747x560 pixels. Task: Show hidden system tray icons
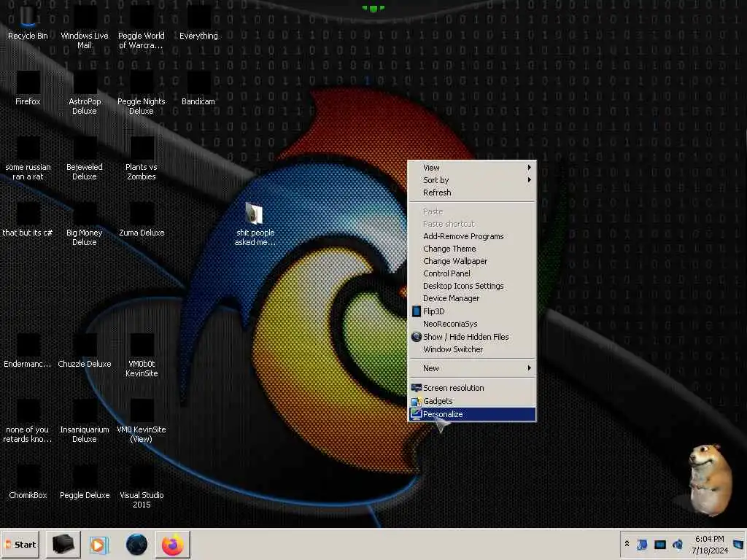tap(627, 544)
